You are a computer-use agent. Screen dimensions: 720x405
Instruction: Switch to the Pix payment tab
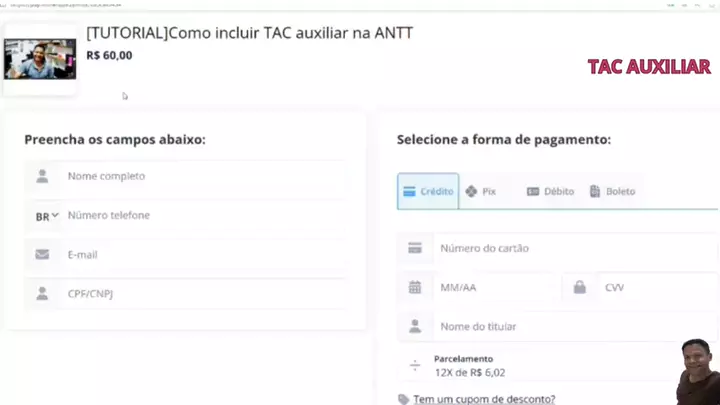(x=480, y=191)
